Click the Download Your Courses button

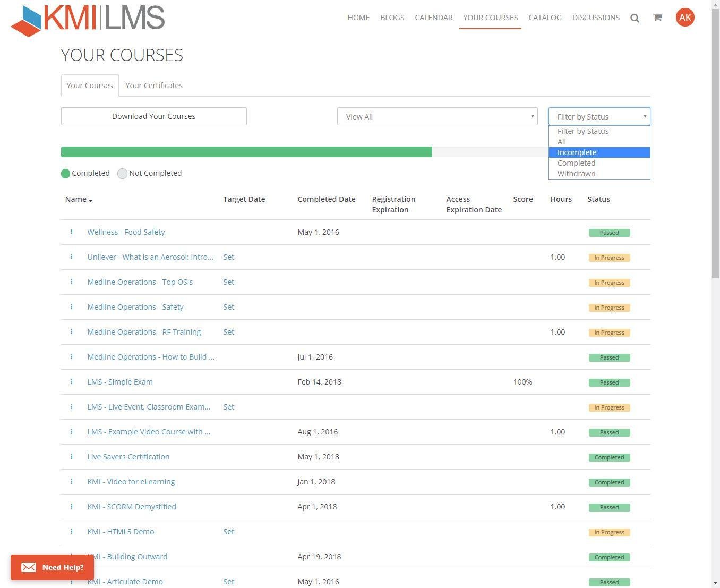pos(153,116)
